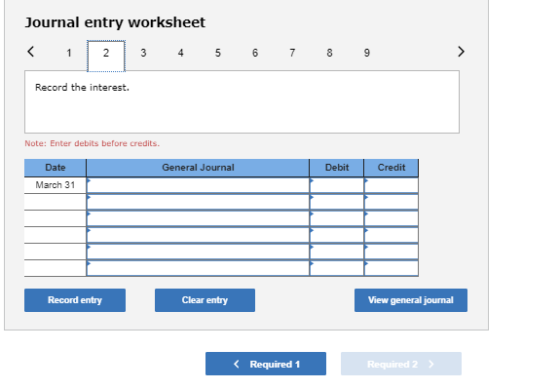
Task: Click the third row Credit field
Action: 391,219
